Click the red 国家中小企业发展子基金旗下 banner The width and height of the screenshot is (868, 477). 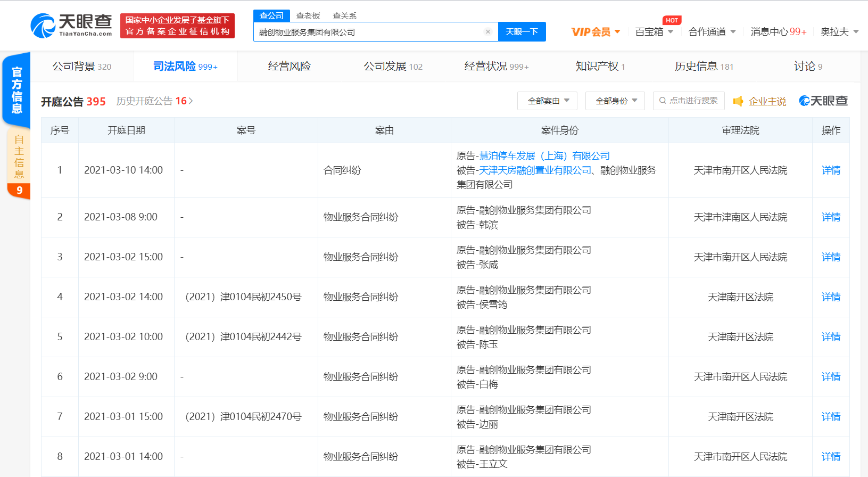pos(177,26)
